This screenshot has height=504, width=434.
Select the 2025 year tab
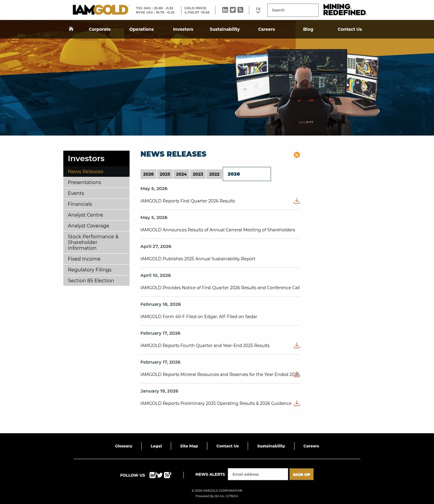coord(165,174)
